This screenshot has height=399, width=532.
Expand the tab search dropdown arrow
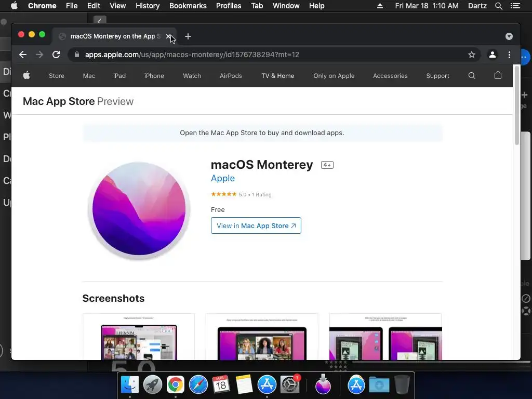[x=509, y=36]
